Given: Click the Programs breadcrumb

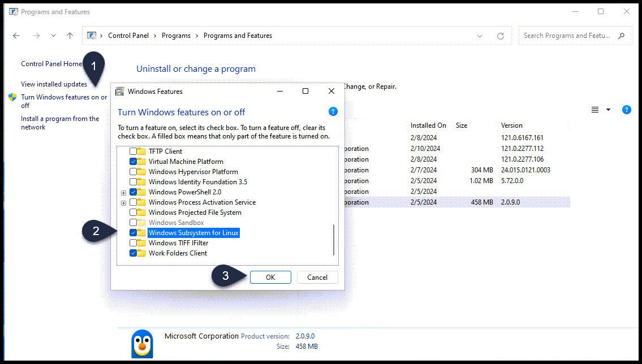Looking at the screenshot, I should 176,36.
